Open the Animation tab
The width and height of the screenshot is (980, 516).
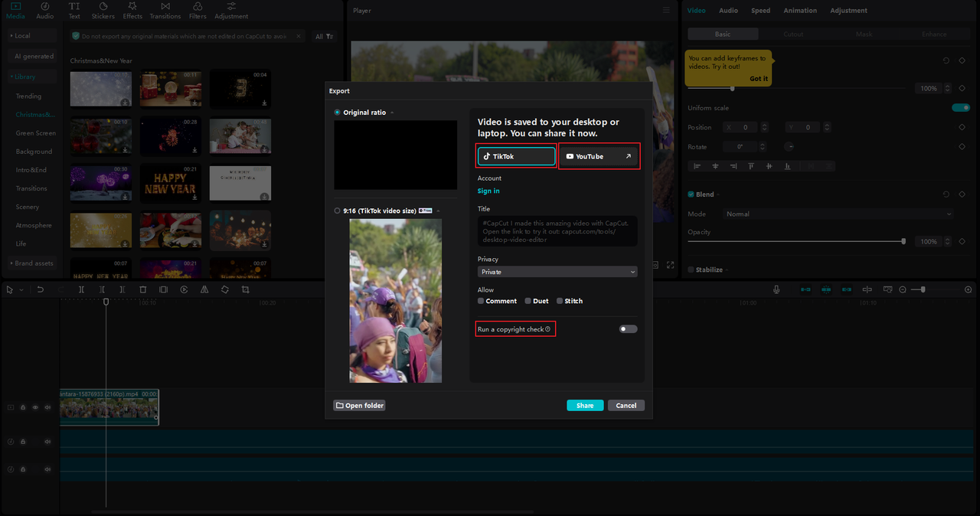(800, 11)
